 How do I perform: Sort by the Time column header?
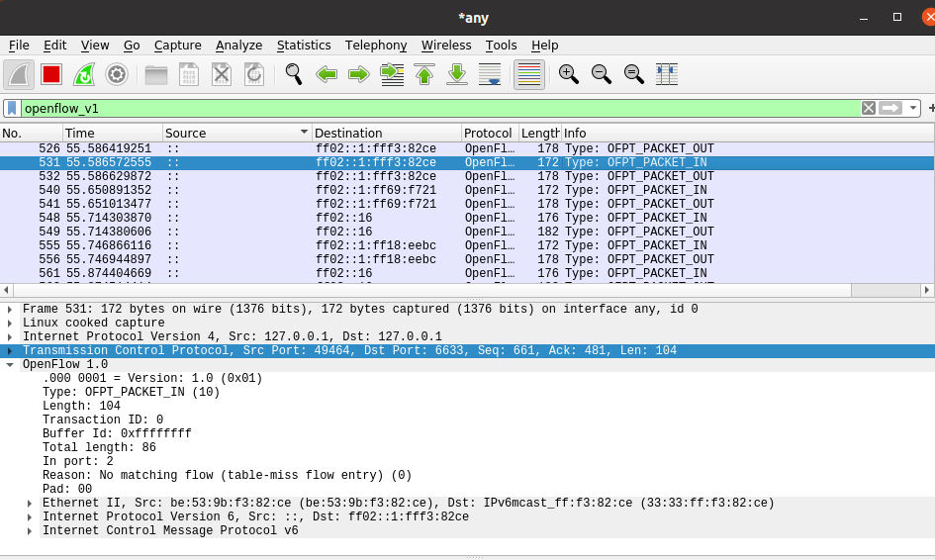113,133
